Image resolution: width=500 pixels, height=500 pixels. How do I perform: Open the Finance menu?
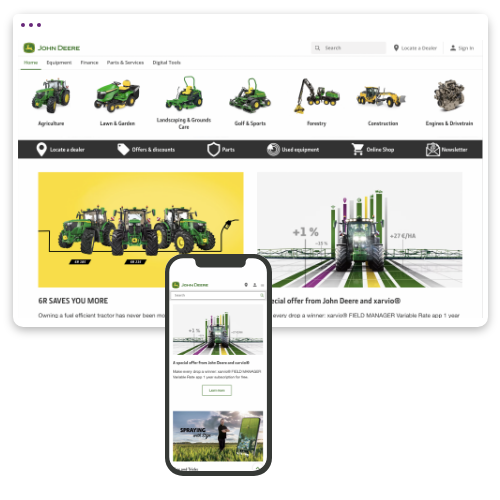point(89,63)
